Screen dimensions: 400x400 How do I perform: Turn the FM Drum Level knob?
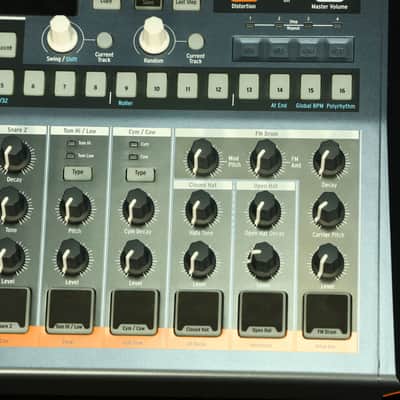click(327, 262)
